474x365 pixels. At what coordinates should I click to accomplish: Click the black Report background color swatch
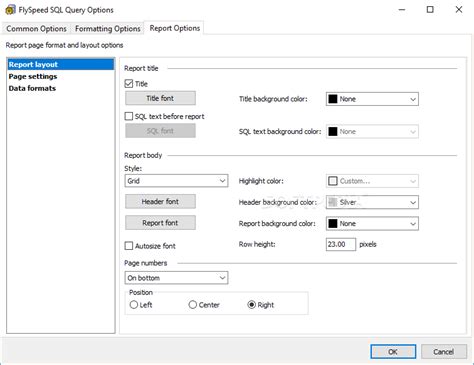(333, 223)
